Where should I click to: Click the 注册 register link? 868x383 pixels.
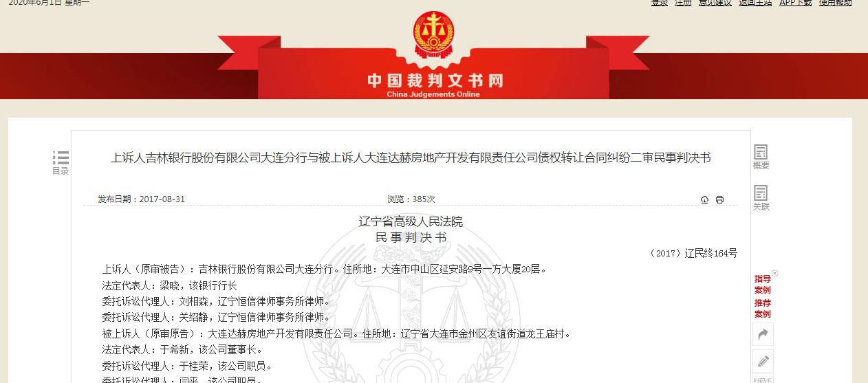pos(683,3)
